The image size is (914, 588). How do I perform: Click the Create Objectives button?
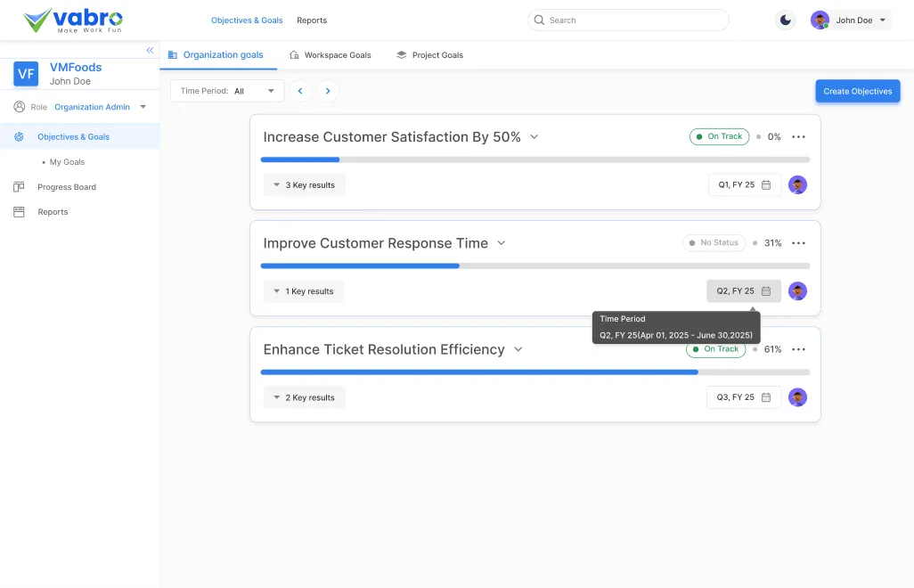857,91
